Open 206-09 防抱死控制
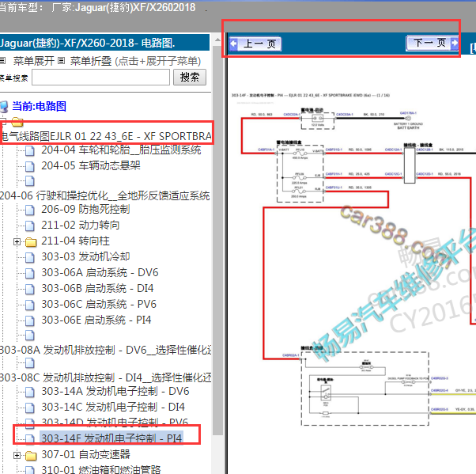The width and height of the screenshot is (476, 474). 85,209
